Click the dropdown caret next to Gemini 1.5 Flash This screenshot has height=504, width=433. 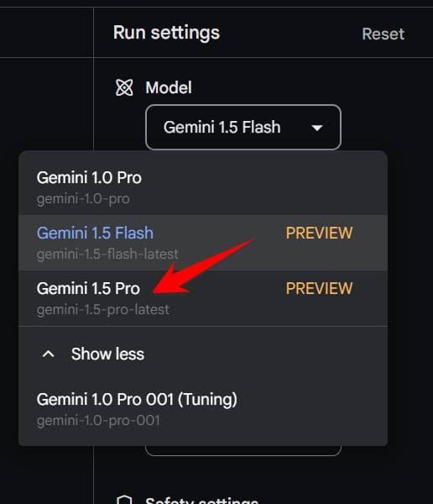[x=317, y=128]
